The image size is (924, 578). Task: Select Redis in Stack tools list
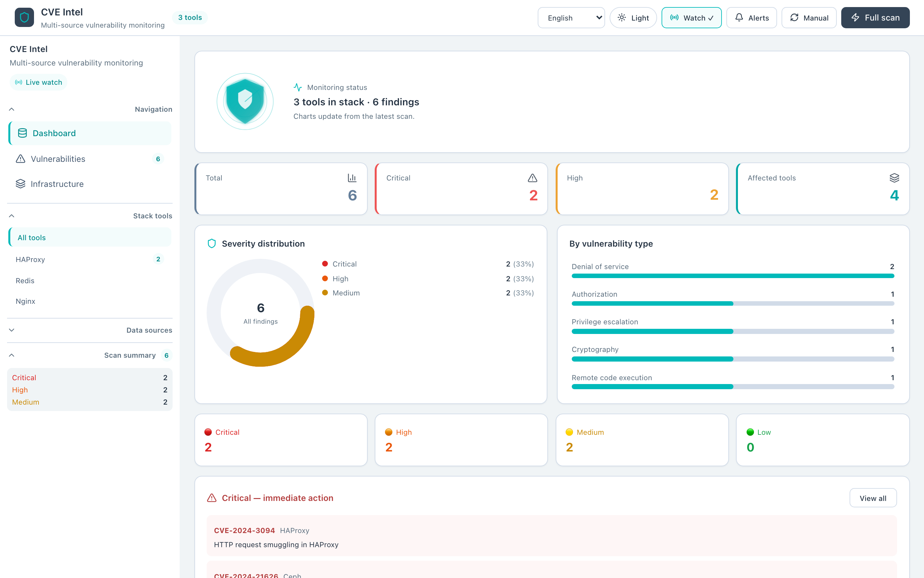pos(90,281)
